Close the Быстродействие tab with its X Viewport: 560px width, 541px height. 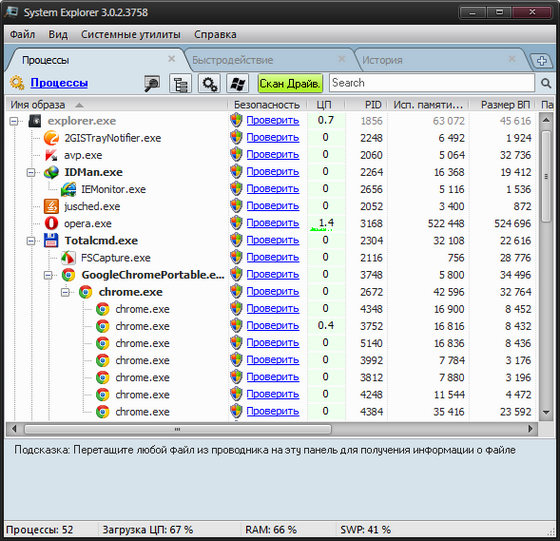pos(342,59)
